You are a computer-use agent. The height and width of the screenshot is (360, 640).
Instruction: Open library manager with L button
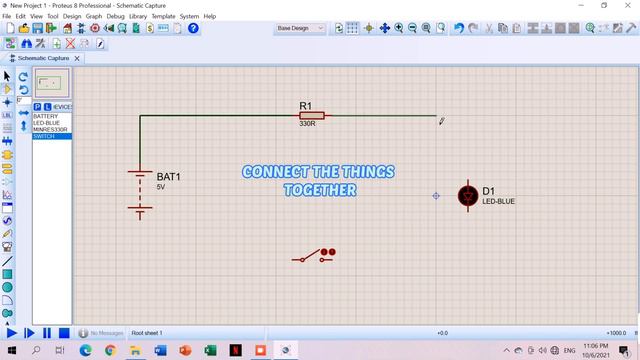(x=47, y=107)
